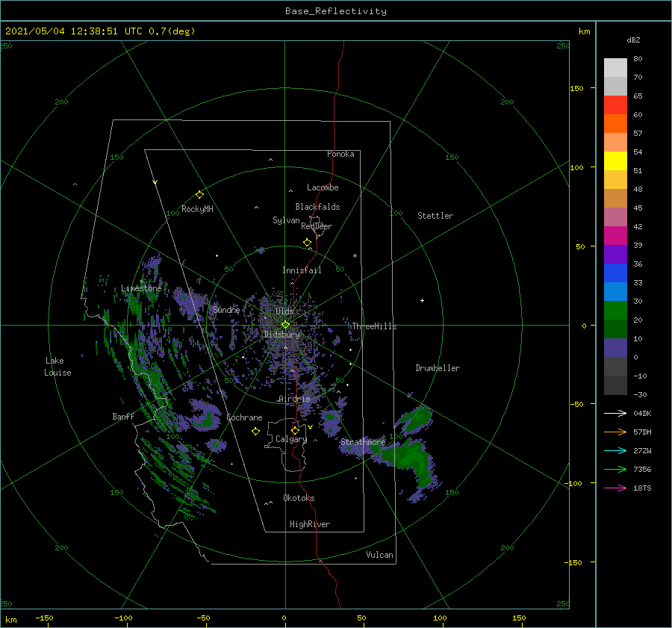The height and width of the screenshot is (628, 672).
Task: Click the Sundre city label
Action: click(226, 309)
